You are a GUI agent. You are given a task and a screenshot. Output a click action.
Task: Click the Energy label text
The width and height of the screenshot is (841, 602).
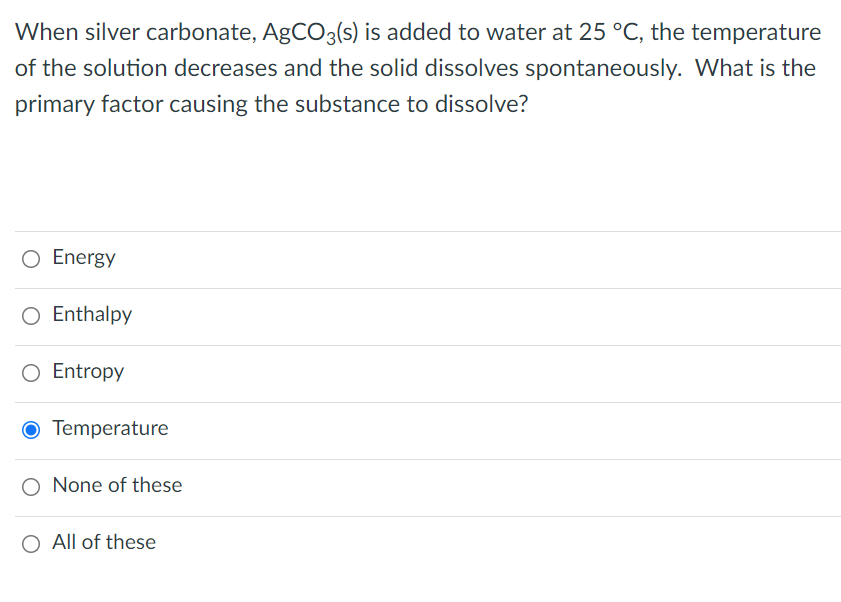coord(84,257)
